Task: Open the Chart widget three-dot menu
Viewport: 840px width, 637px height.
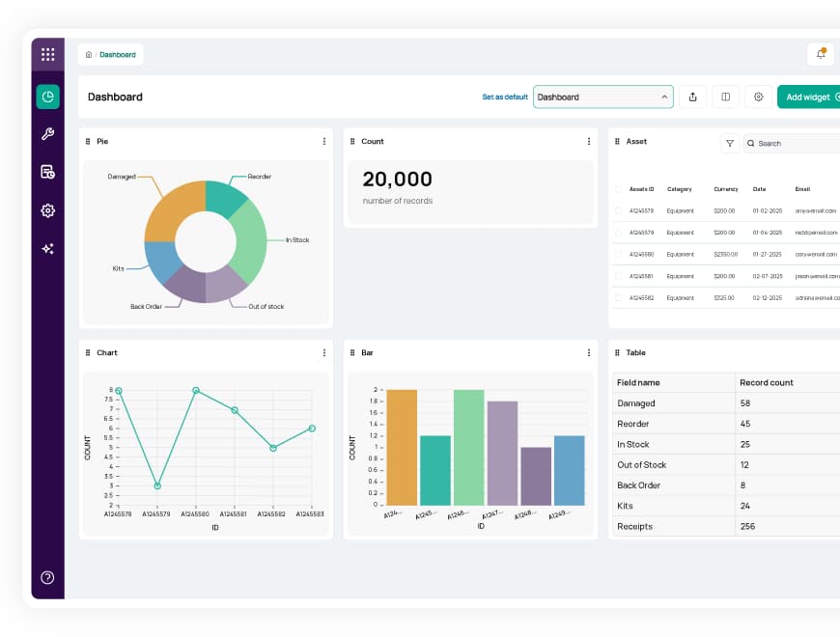Action: 324,352
